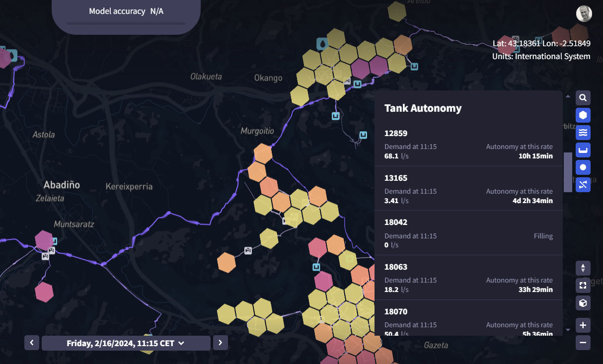This screenshot has height=364, width=603.
Task: Zoom out with the minus button
Action: pos(583,343)
